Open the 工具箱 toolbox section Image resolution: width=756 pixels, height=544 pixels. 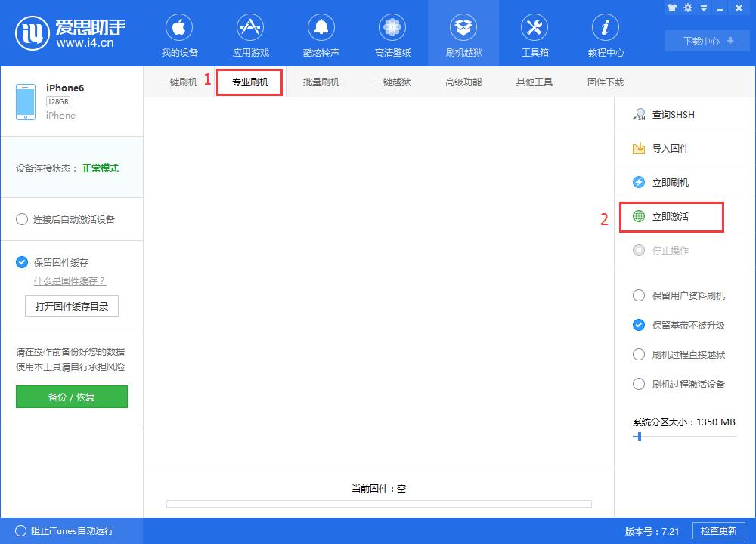[x=534, y=34]
